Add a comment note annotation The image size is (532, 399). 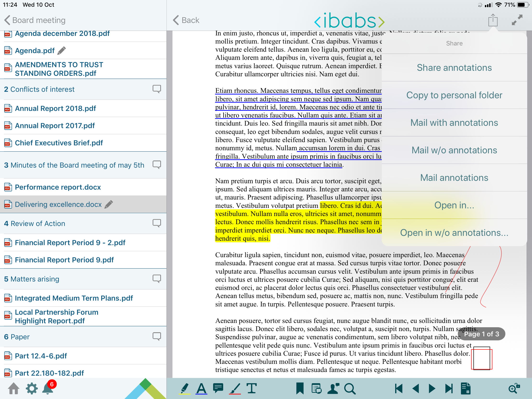click(x=218, y=388)
